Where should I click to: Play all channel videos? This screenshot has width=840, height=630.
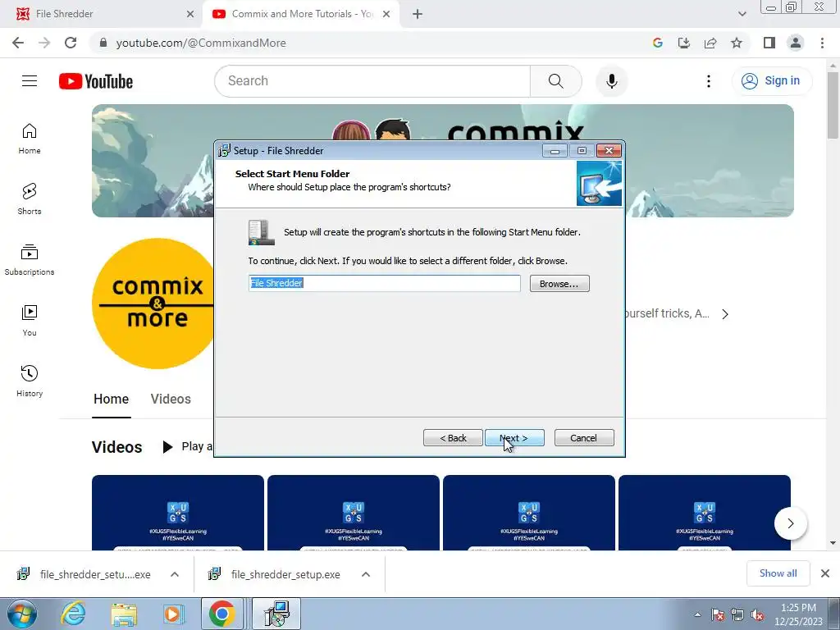point(188,446)
